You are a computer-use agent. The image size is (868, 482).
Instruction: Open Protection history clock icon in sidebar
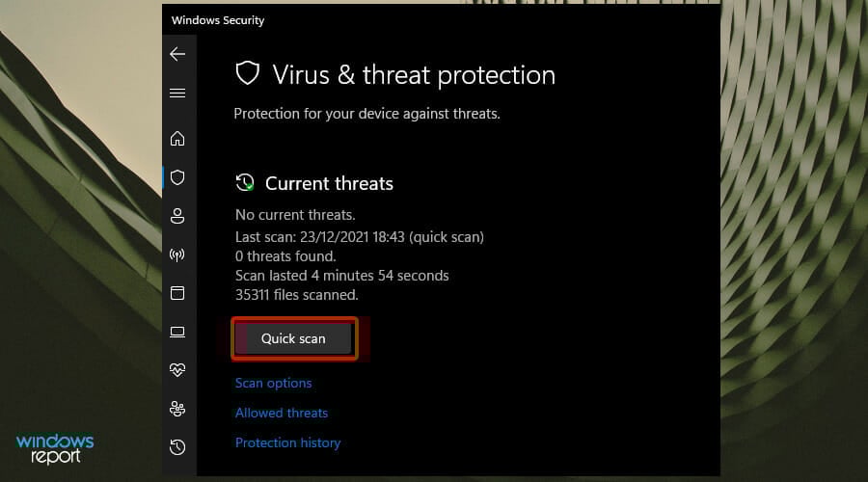[x=177, y=447]
